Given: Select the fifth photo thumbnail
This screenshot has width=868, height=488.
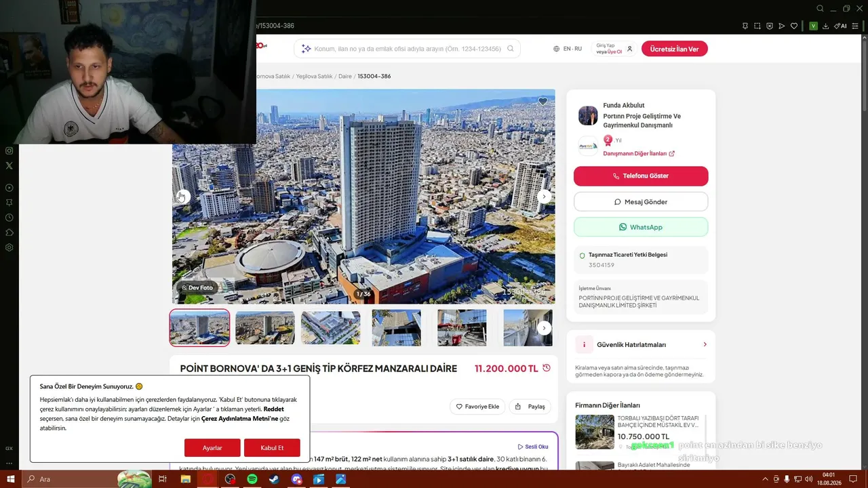Looking at the screenshot, I should (x=462, y=328).
